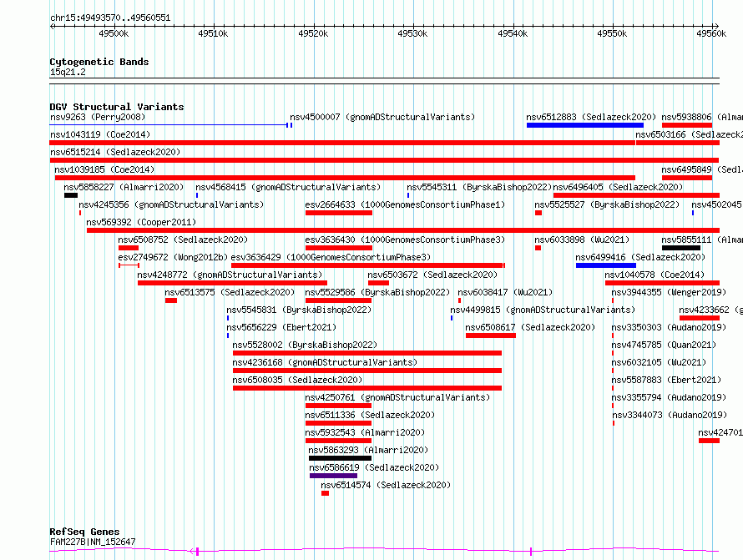
Task: Click nsv6511336 (Sedlazeck2020) label
Action: click(x=370, y=415)
